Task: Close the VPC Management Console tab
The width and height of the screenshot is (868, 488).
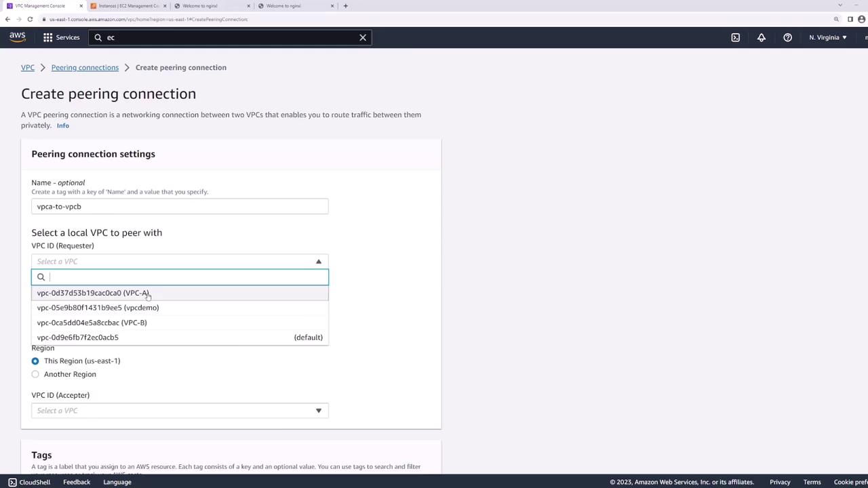Action: point(81,6)
